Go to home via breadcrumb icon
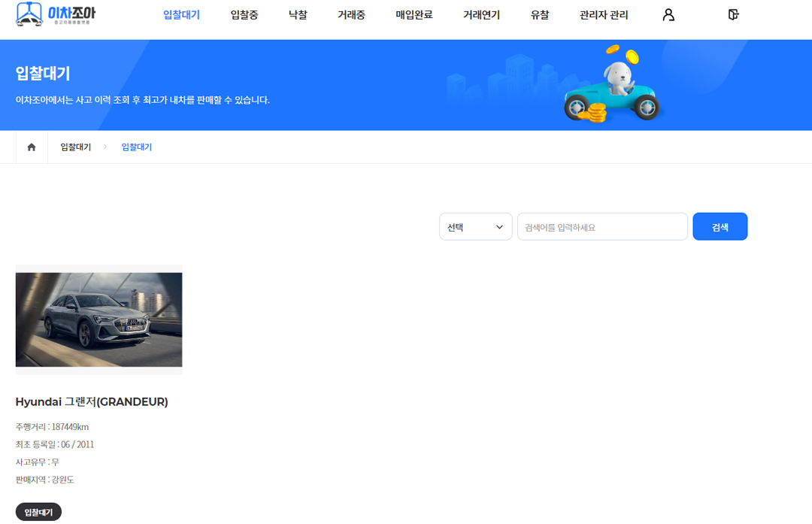 (x=32, y=147)
